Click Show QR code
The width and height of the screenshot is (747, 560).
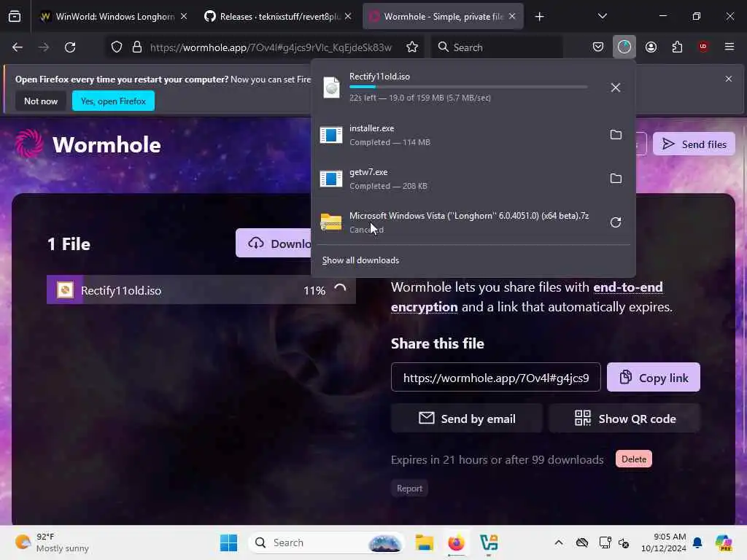click(624, 419)
